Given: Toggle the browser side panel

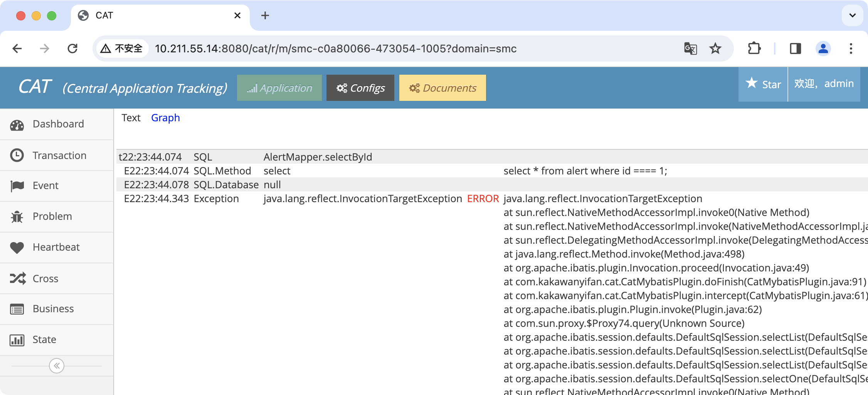Looking at the screenshot, I should click(x=795, y=49).
